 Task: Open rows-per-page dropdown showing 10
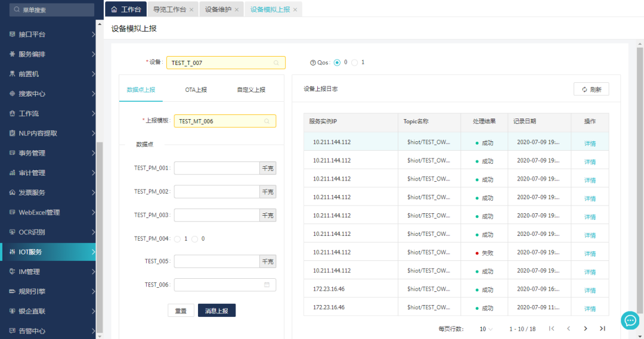486,329
